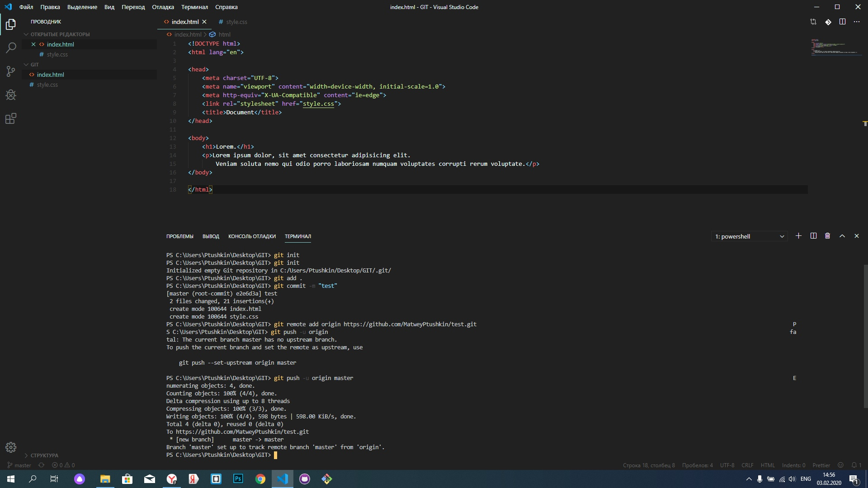Viewport: 868px width, 488px height.
Task: Open notifications bell in status bar
Action: pyautogui.click(x=856, y=465)
